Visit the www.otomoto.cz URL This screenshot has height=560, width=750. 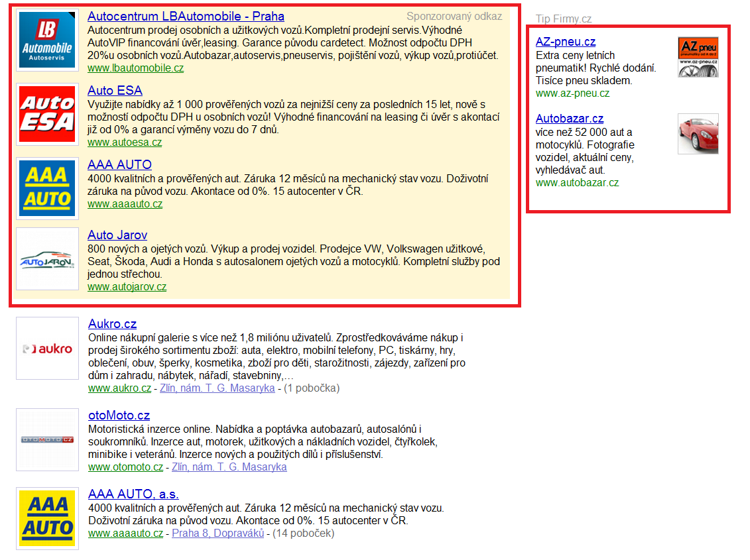[x=125, y=467]
